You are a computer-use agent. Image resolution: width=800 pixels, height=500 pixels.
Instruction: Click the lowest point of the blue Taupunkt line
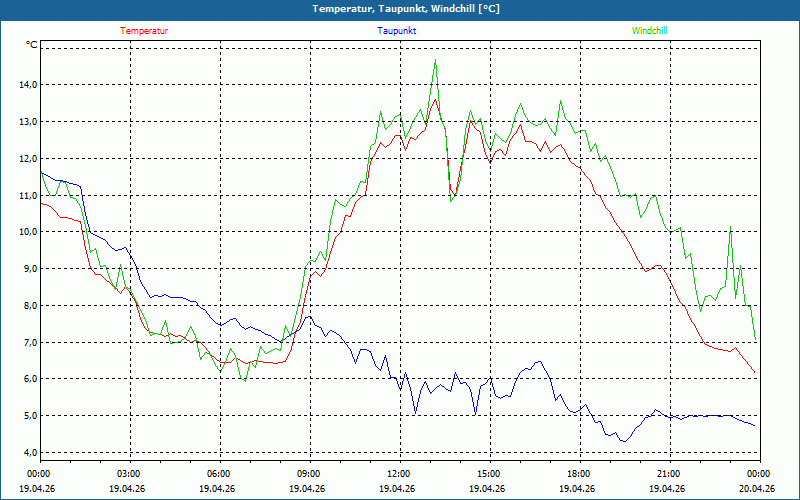[x=623, y=441]
